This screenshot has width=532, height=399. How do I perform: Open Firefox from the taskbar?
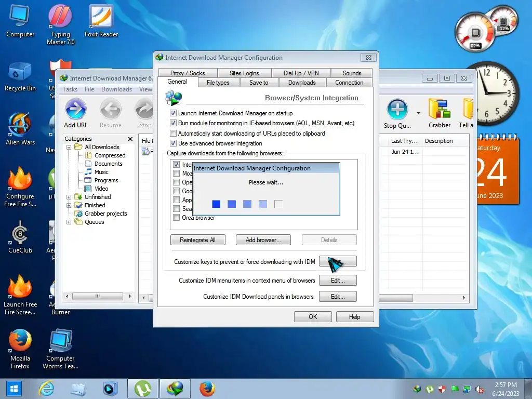207,389
